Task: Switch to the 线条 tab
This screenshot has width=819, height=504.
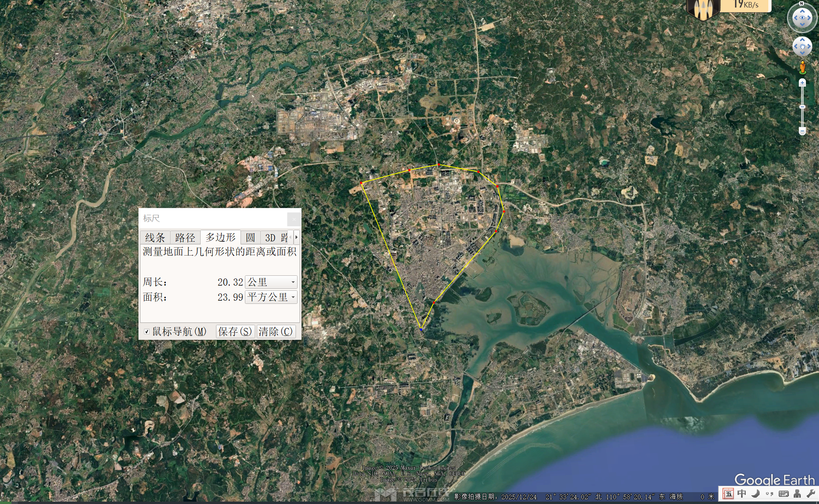Action: point(155,237)
